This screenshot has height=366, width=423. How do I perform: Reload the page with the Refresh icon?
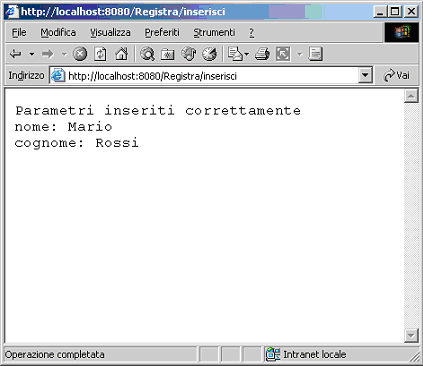click(100, 54)
